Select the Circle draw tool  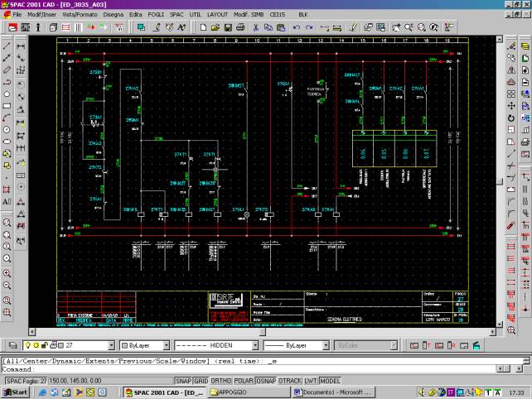7,130
